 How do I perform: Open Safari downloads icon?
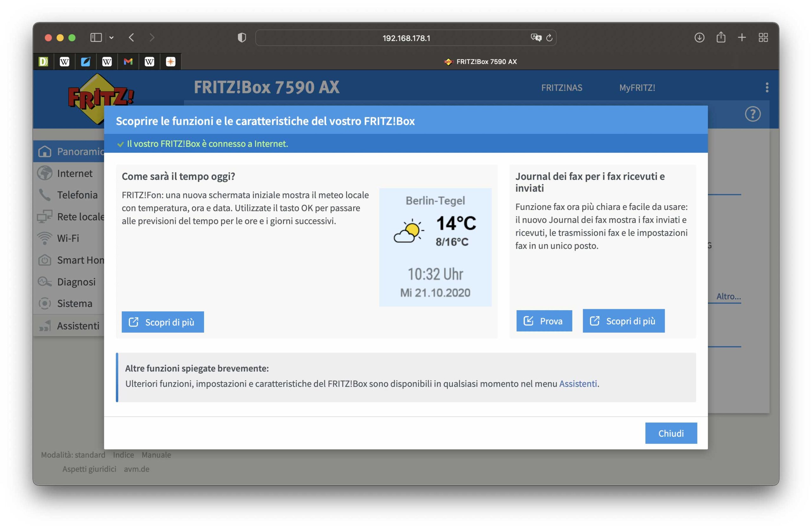click(699, 37)
